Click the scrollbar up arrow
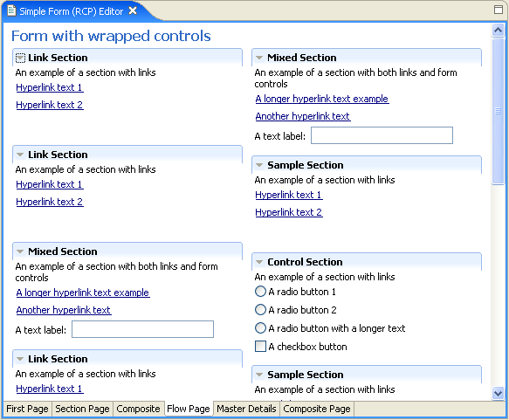Image resolution: width=509 pixels, height=420 pixels. (498, 31)
